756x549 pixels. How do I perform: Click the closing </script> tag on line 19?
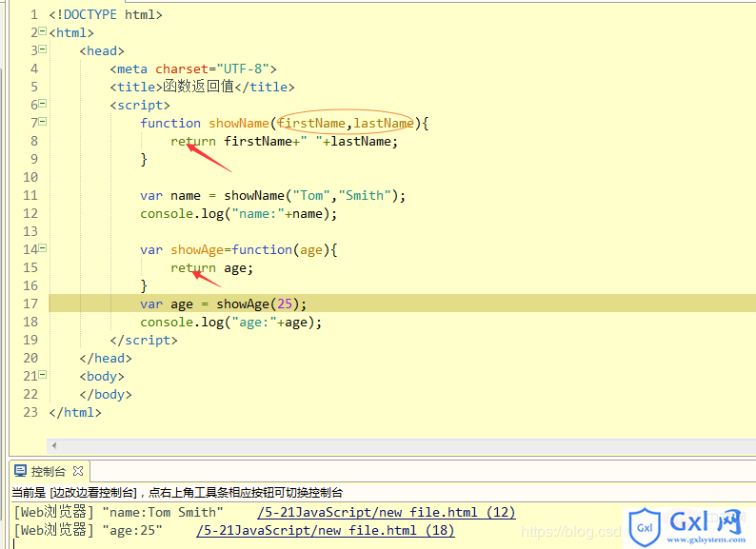(x=144, y=341)
